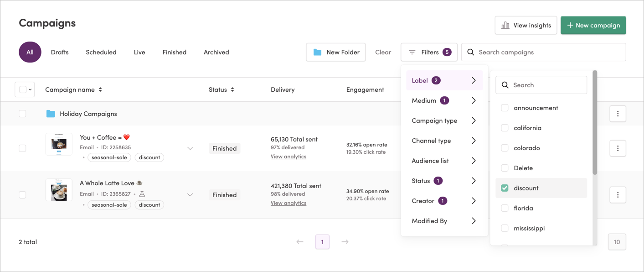
Task: Check the california label checkbox
Action: point(505,128)
